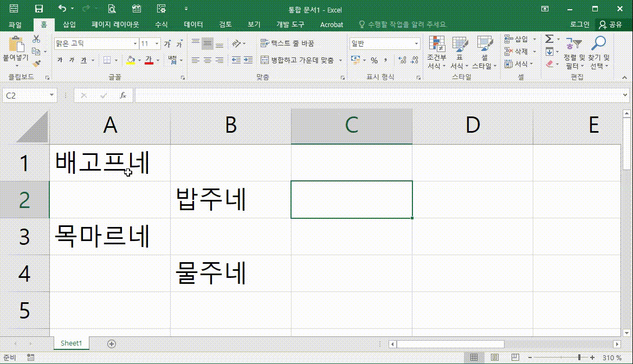Click the Insert Function (fx) icon
The image size is (633, 364).
(x=124, y=95)
